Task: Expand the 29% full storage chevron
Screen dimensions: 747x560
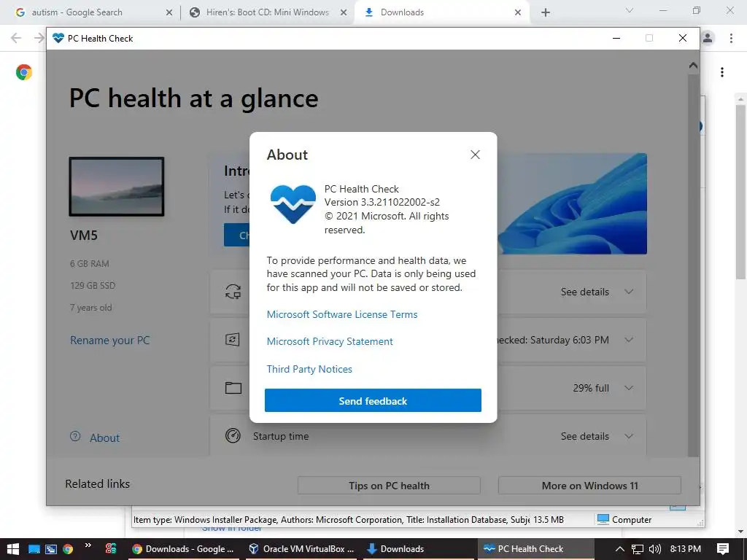Action: pos(629,388)
